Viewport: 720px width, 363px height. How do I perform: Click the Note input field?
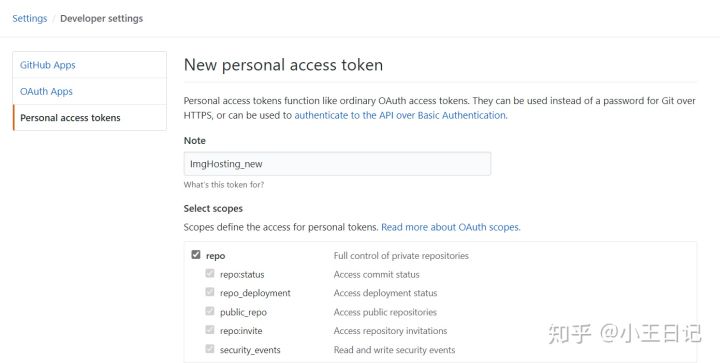tap(337, 164)
